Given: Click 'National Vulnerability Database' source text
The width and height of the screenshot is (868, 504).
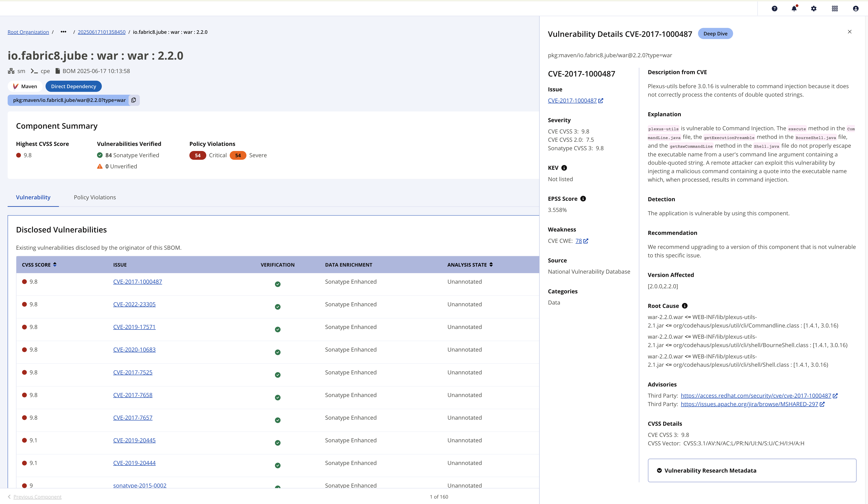Looking at the screenshot, I should (589, 272).
